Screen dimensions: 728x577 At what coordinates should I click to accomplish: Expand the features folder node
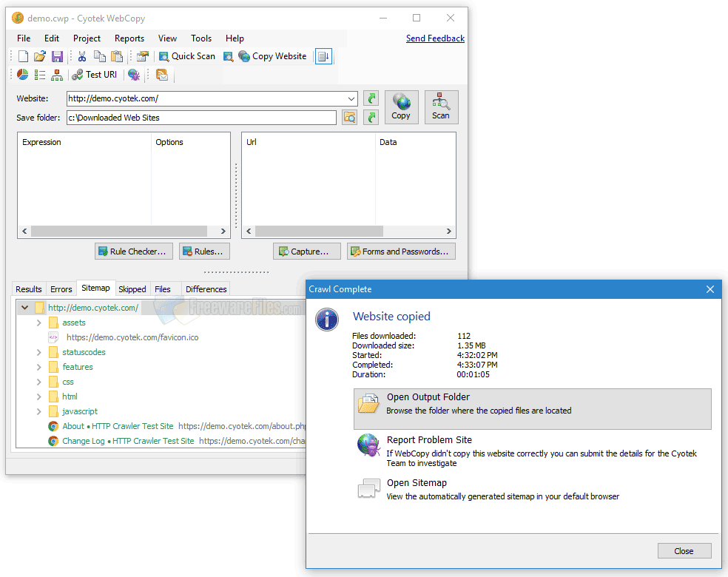point(38,366)
